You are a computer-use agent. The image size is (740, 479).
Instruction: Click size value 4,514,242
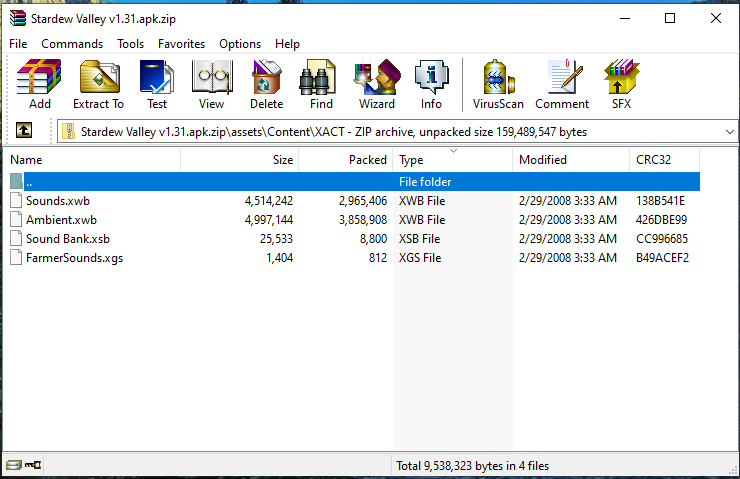[x=269, y=201]
